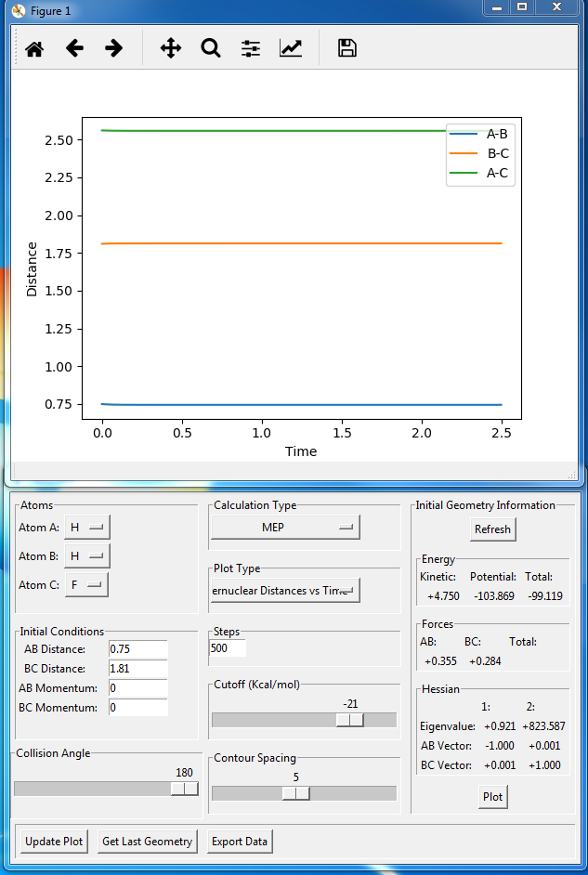
Task: Click the Get Last Geometry button
Action: coord(148,842)
